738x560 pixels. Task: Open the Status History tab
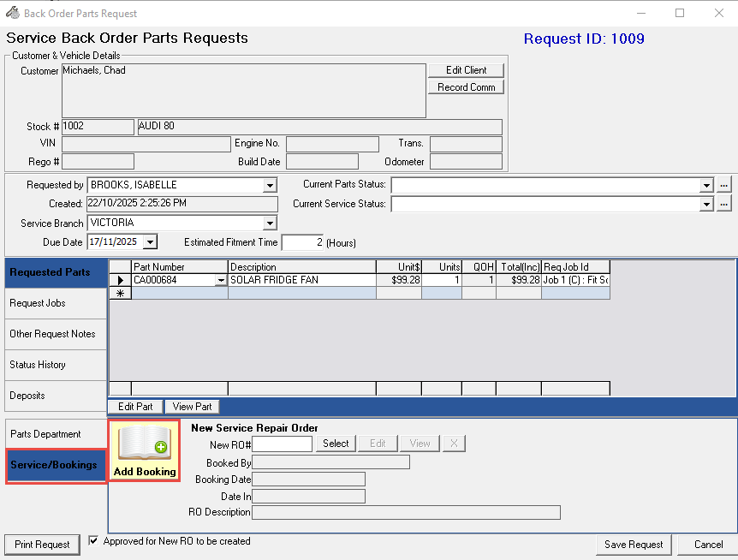pyautogui.click(x=56, y=365)
